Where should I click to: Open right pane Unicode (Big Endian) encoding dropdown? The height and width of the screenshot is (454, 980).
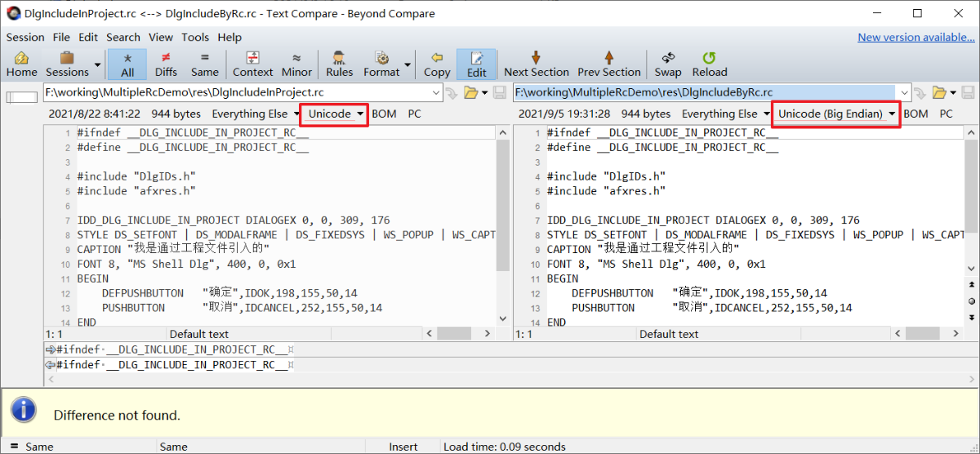[836, 113]
